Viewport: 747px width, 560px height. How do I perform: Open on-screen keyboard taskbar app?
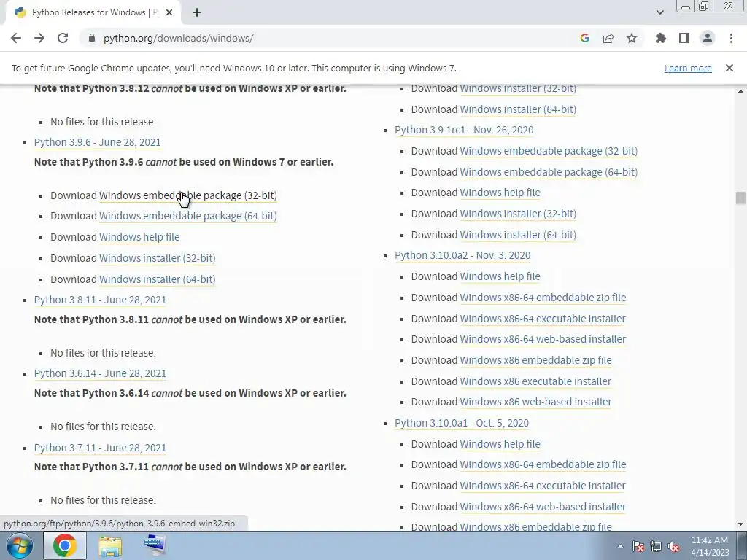coord(155,545)
